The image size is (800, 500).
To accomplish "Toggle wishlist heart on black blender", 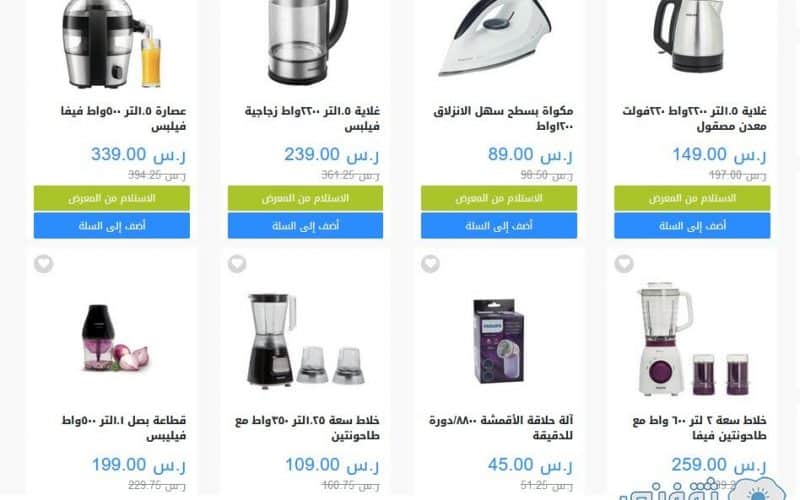I will [237, 264].
